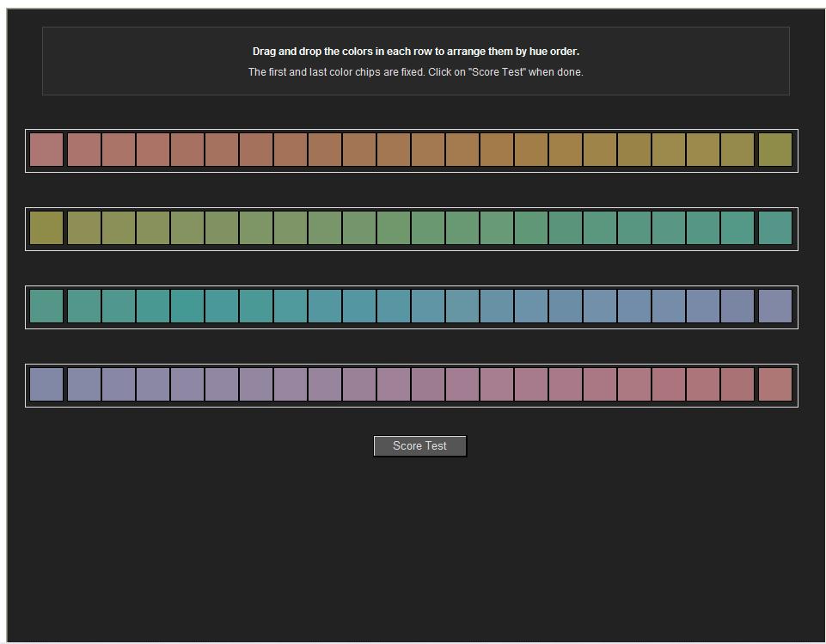Select the last movable chip in the top row

click(737, 150)
